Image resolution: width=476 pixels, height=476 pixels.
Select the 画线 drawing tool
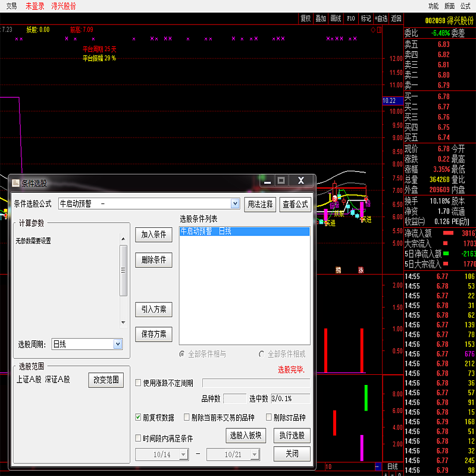(336, 18)
